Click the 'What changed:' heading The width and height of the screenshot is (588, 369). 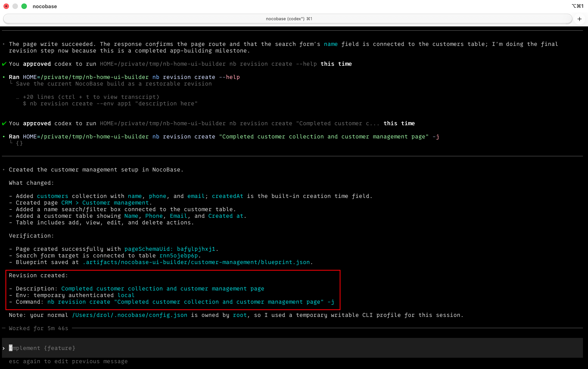(x=31, y=183)
